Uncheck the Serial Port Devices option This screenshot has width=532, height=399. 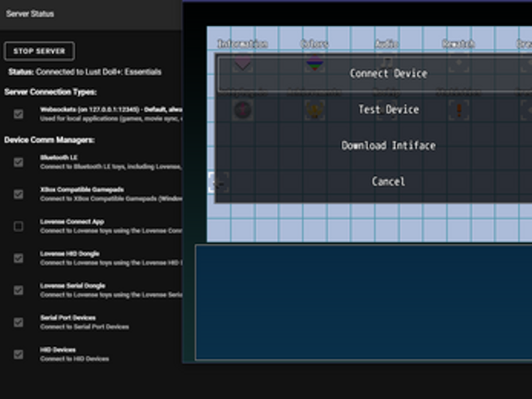tap(19, 322)
